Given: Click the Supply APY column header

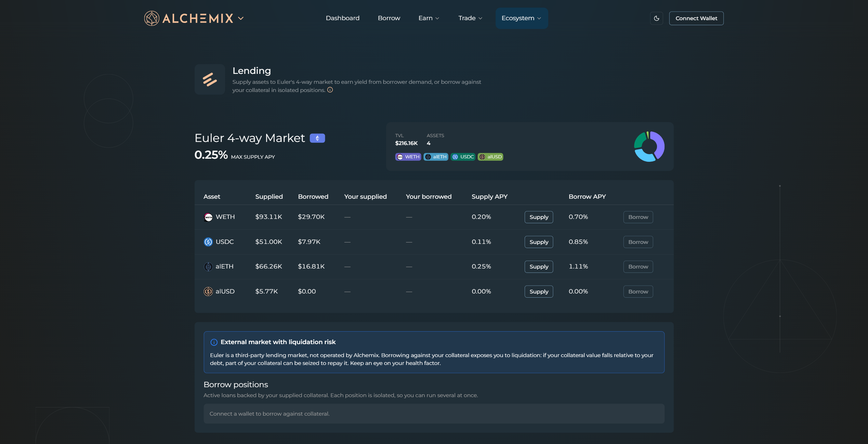Looking at the screenshot, I should (489, 197).
